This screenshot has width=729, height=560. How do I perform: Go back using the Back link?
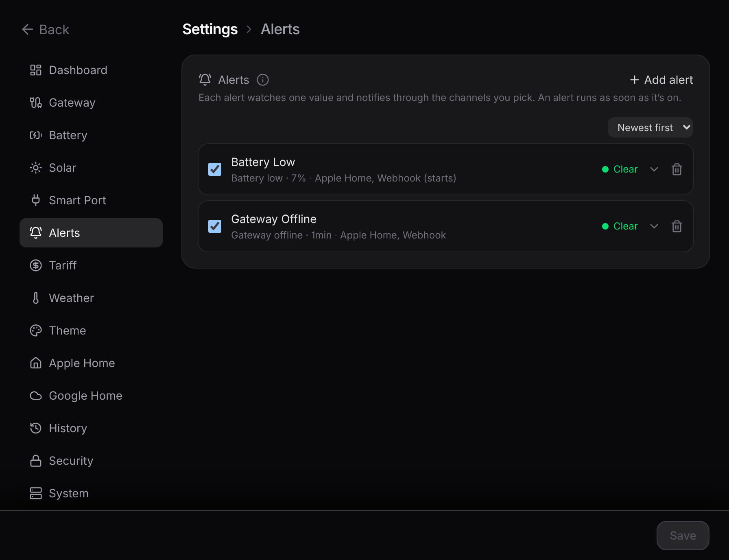pos(46,29)
